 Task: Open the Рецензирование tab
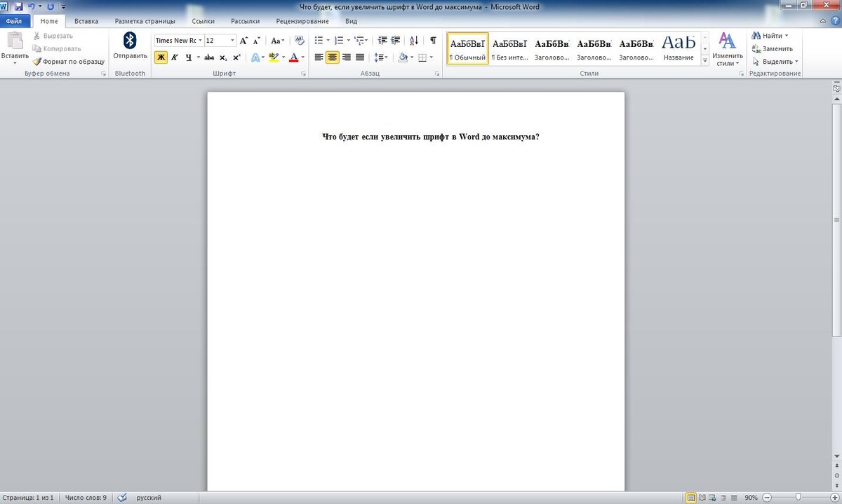point(302,20)
